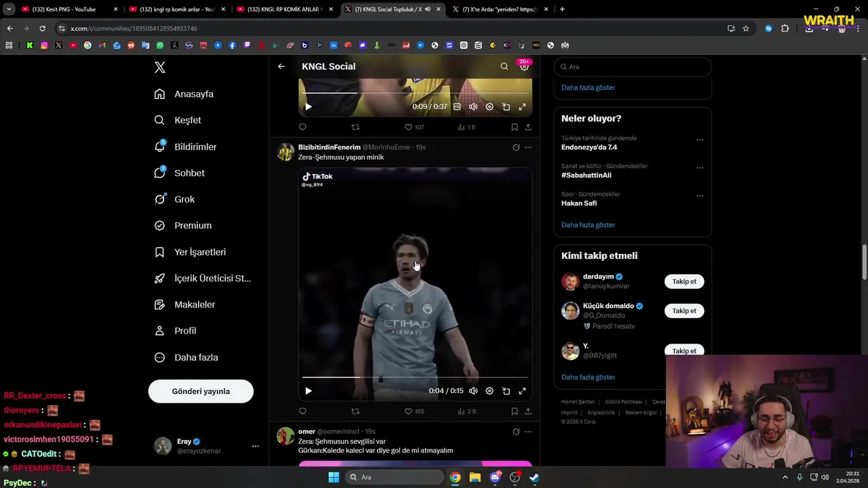Expand the Daha fazla sidebar menu
The height and width of the screenshot is (488, 868).
[186, 357]
